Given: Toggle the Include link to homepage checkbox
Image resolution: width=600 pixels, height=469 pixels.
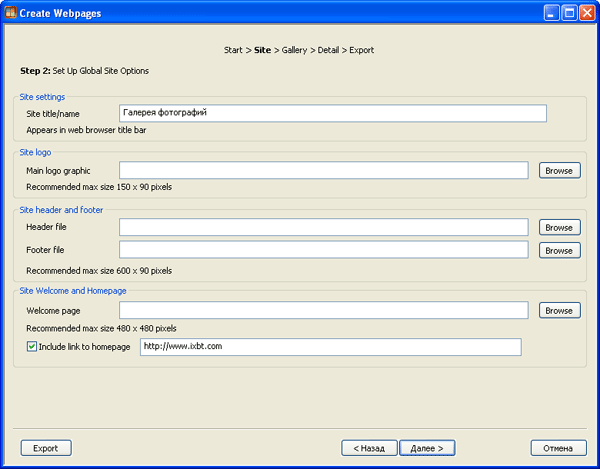Looking at the screenshot, I should point(31,347).
